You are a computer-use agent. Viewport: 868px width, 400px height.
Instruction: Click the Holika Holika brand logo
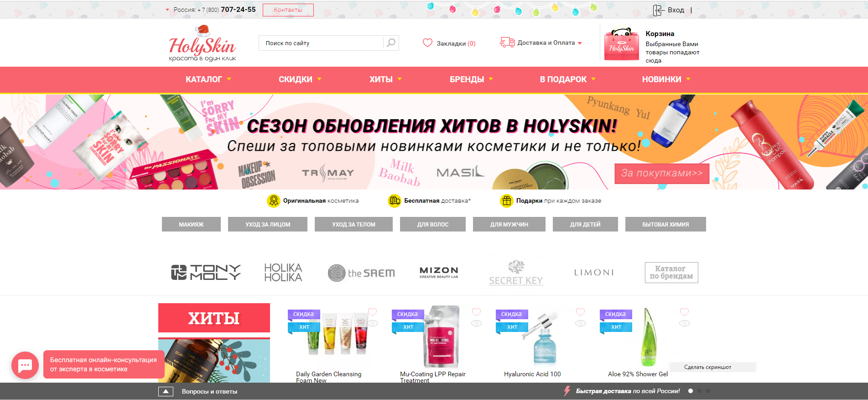coord(283,272)
